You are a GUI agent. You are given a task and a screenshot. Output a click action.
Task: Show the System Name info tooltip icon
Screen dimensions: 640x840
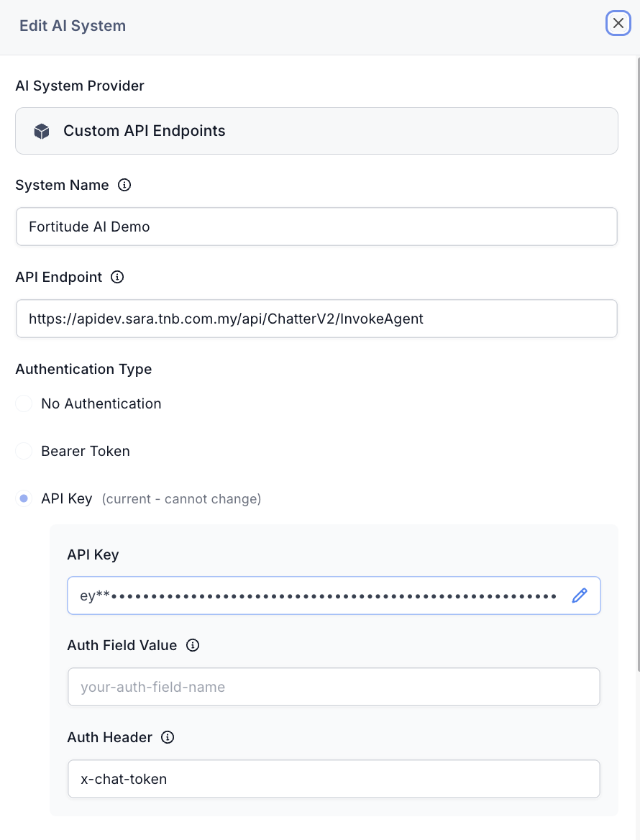[x=124, y=185]
